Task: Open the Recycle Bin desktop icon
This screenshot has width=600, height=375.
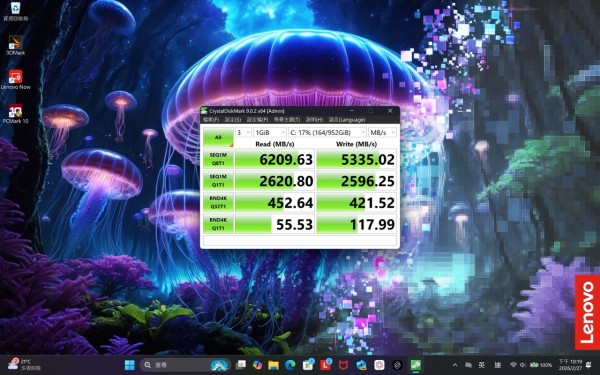Action: [15, 11]
